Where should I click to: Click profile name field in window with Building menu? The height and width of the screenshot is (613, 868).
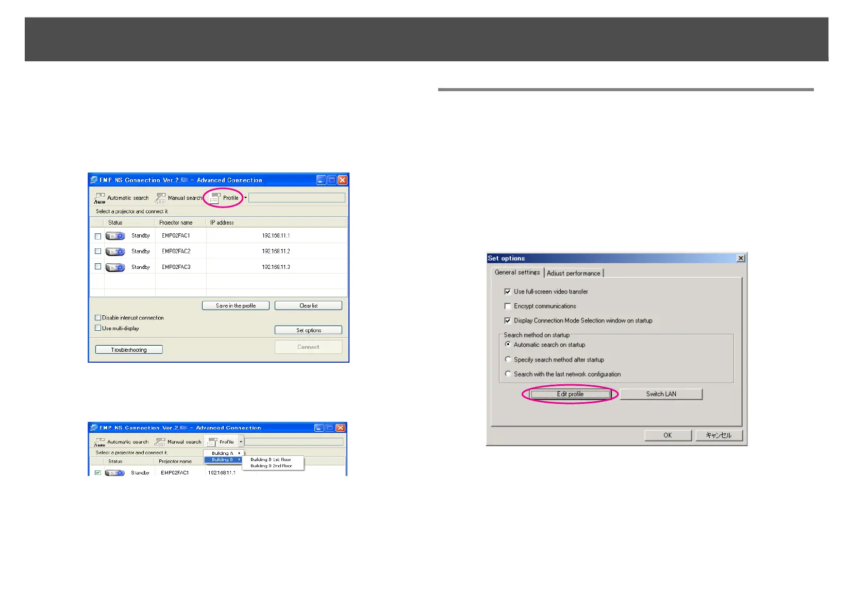coord(294,441)
